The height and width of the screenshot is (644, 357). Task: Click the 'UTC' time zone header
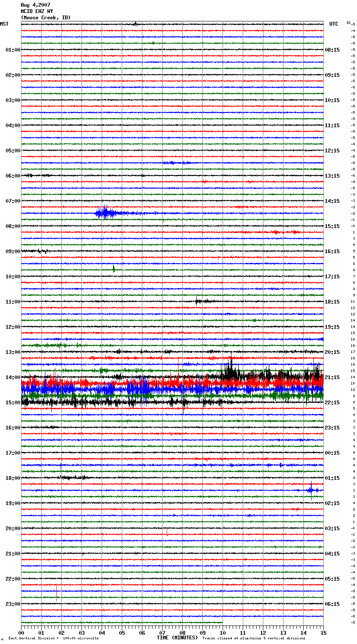333,24
